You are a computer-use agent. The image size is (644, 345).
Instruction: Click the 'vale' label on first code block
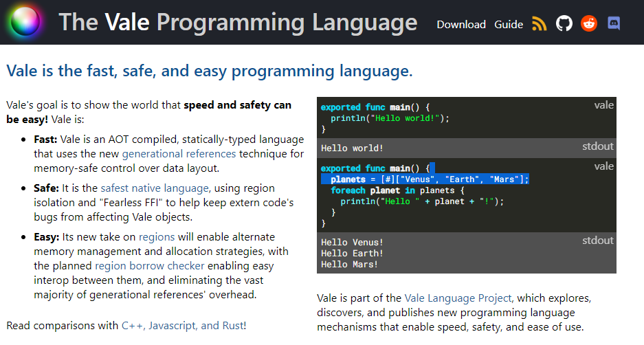[603, 105]
